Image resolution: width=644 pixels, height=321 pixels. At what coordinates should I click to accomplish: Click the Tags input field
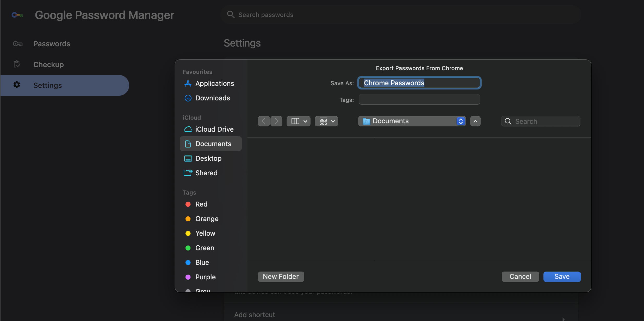coord(419,99)
